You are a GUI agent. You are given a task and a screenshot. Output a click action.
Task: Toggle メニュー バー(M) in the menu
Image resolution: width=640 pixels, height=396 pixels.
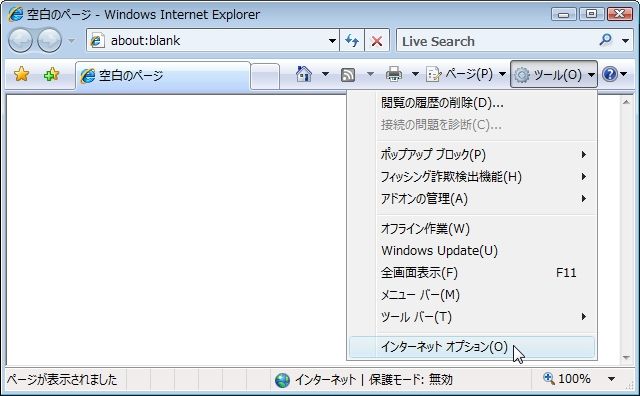pyautogui.click(x=471, y=295)
